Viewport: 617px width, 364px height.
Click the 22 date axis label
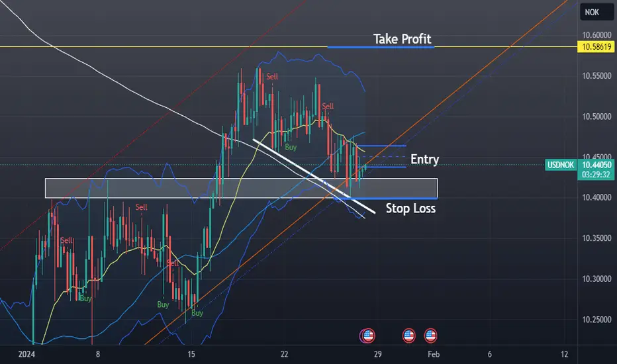click(284, 354)
